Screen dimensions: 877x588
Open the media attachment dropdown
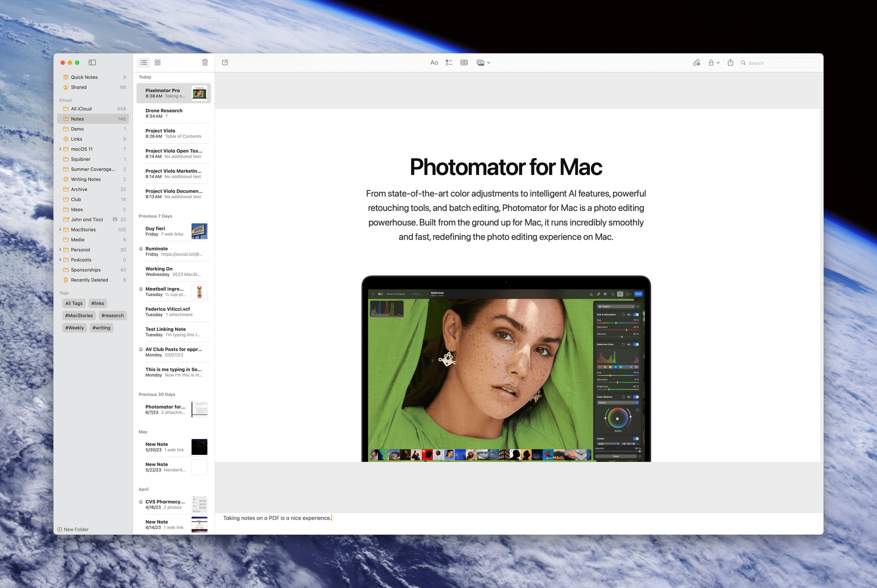(483, 62)
